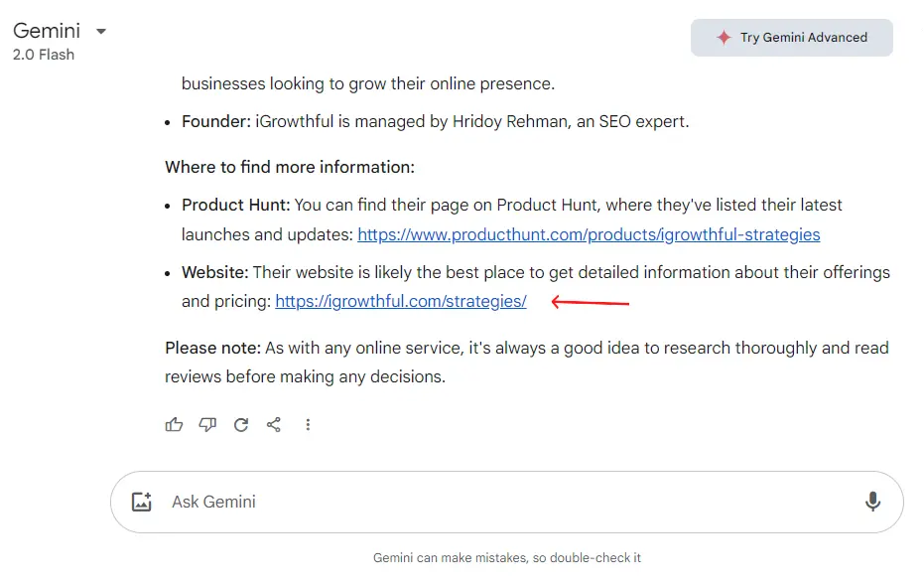924x584 pixels.
Task: Click the 'Founder:' bold label
Action: (216, 121)
